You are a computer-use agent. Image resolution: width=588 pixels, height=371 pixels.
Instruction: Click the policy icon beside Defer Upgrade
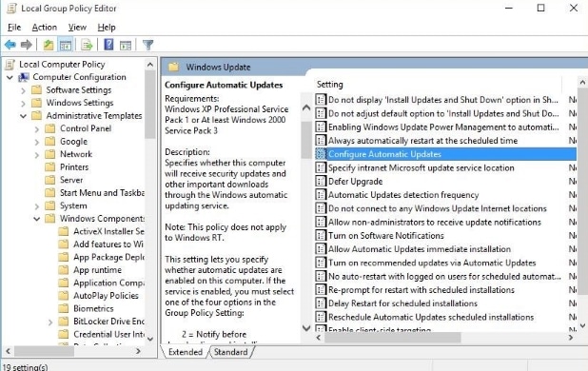(321, 182)
